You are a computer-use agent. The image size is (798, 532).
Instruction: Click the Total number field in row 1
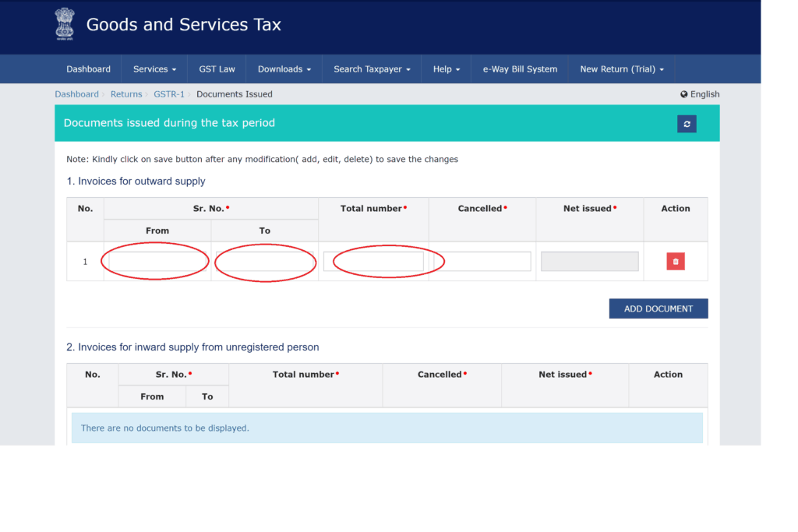tap(373, 262)
